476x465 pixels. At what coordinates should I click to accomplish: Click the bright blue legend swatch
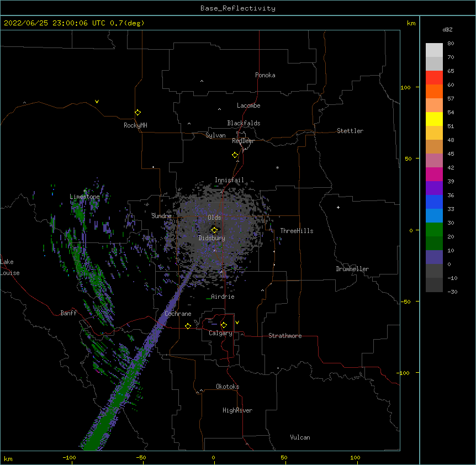434,202
